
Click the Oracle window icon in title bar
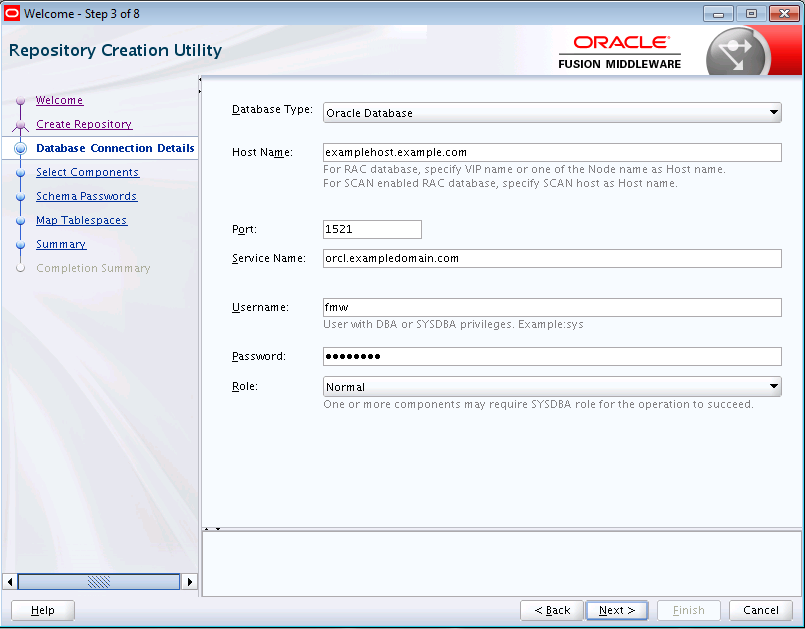click(x=12, y=13)
